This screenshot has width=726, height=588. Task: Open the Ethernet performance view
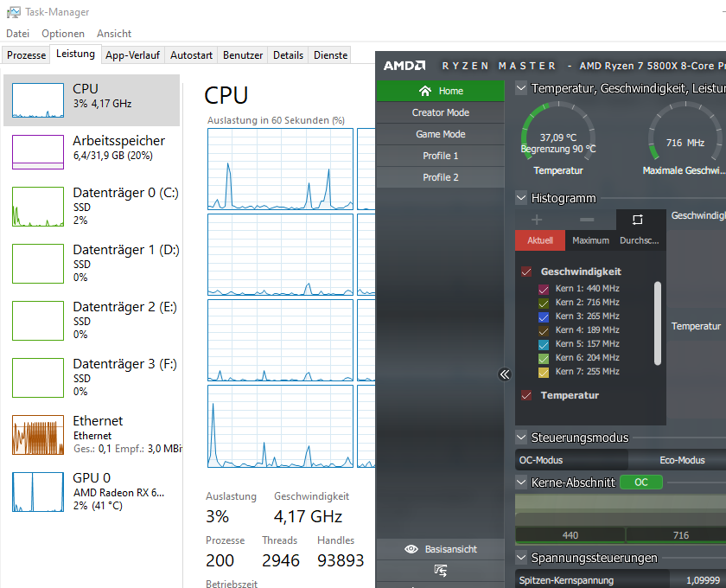92,435
